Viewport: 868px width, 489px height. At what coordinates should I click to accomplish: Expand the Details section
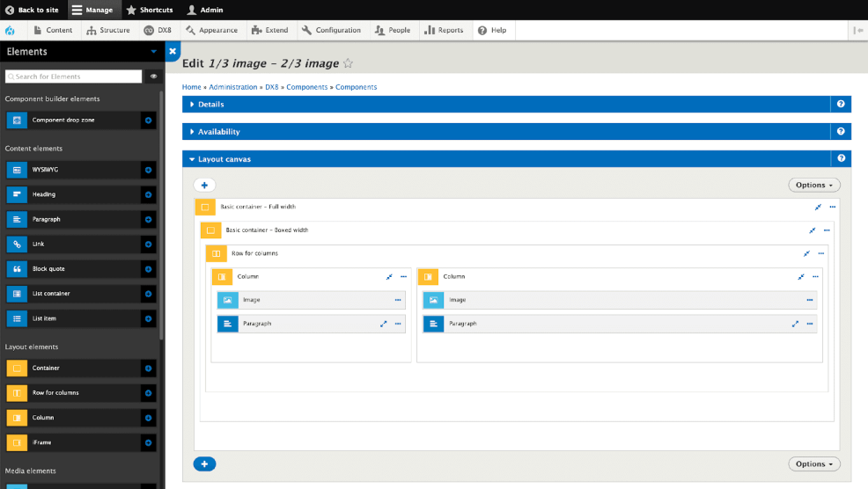pos(210,105)
